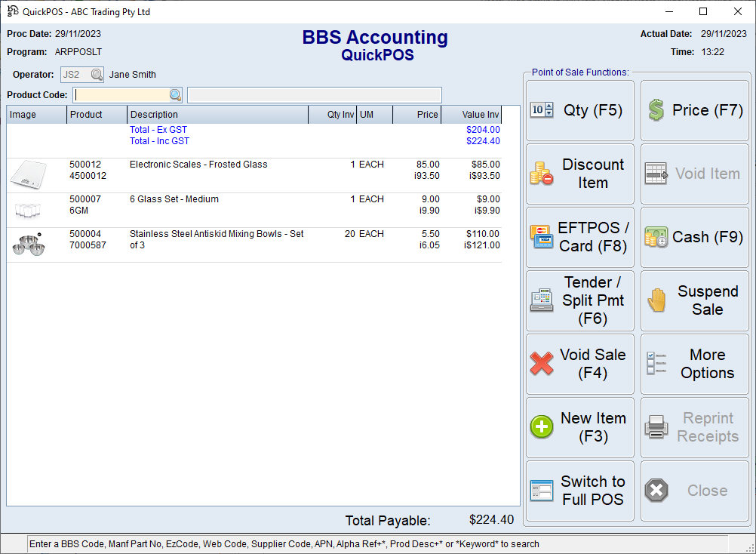The image size is (756, 554).
Task: Select the 6 Glass Set - Medium row
Action: [219, 205]
